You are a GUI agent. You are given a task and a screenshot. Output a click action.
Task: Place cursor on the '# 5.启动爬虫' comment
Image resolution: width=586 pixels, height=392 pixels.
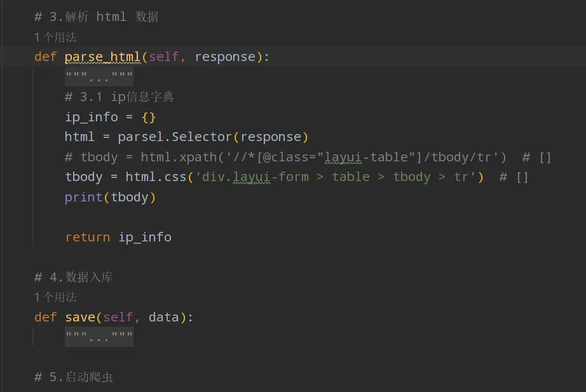pyautogui.click(x=74, y=377)
